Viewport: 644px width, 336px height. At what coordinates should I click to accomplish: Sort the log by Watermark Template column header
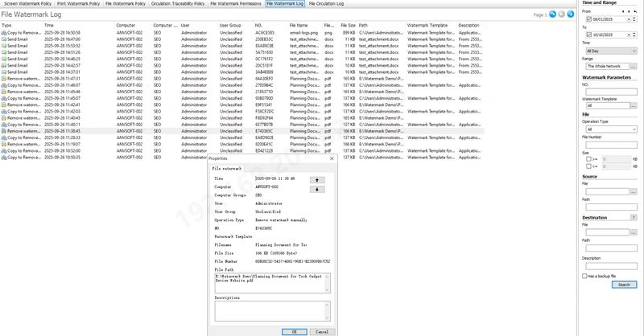click(x=431, y=26)
